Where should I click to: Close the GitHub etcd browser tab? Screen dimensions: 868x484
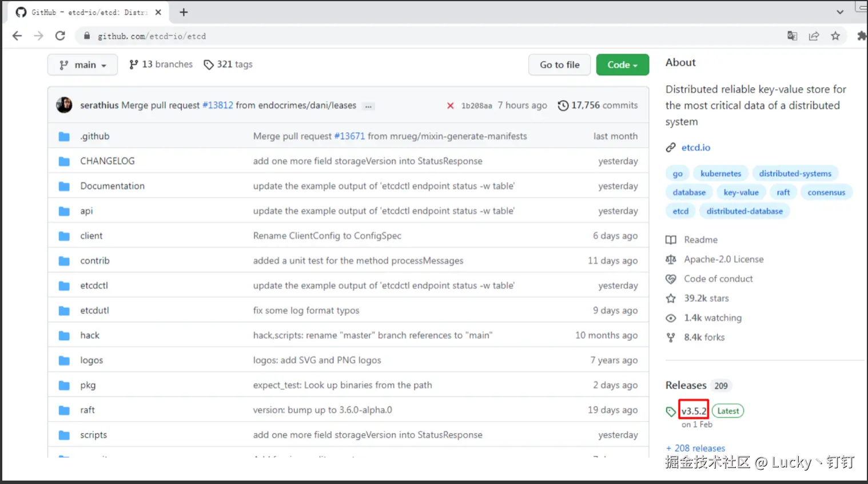(x=158, y=12)
